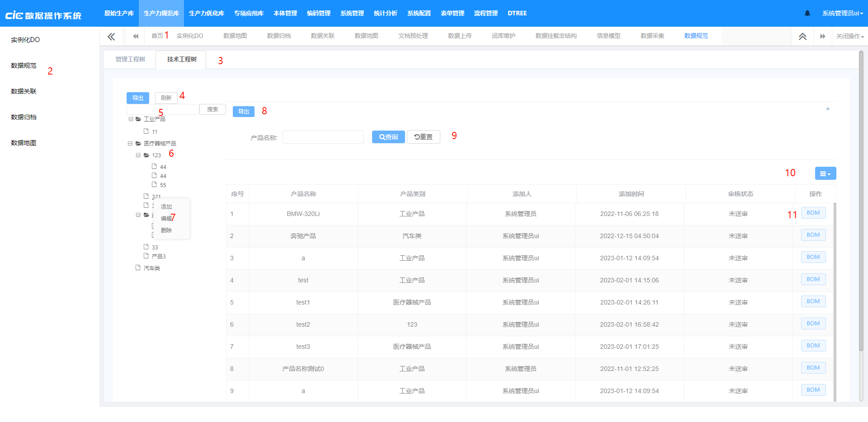The height and width of the screenshot is (422, 868).
Task: Open the 关闭操作 dropdown menu
Action: (850, 36)
